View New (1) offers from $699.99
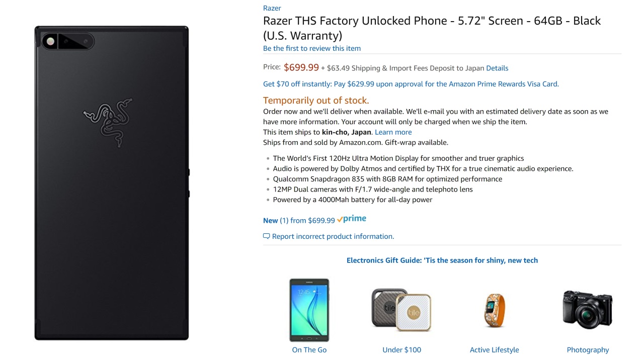This screenshot has width=644, height=362. (299, 220)
